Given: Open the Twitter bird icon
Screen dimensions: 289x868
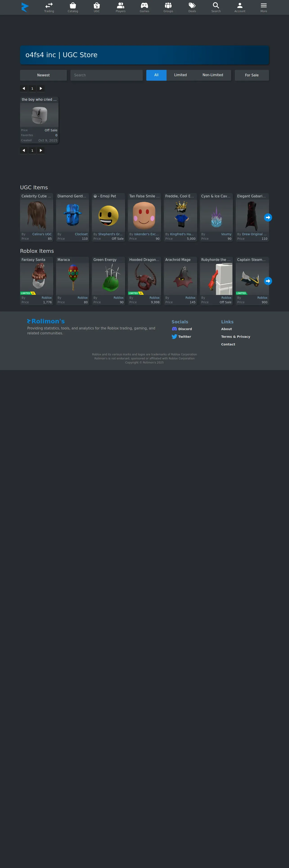Looking at the screenshot, I should [174, 337].
